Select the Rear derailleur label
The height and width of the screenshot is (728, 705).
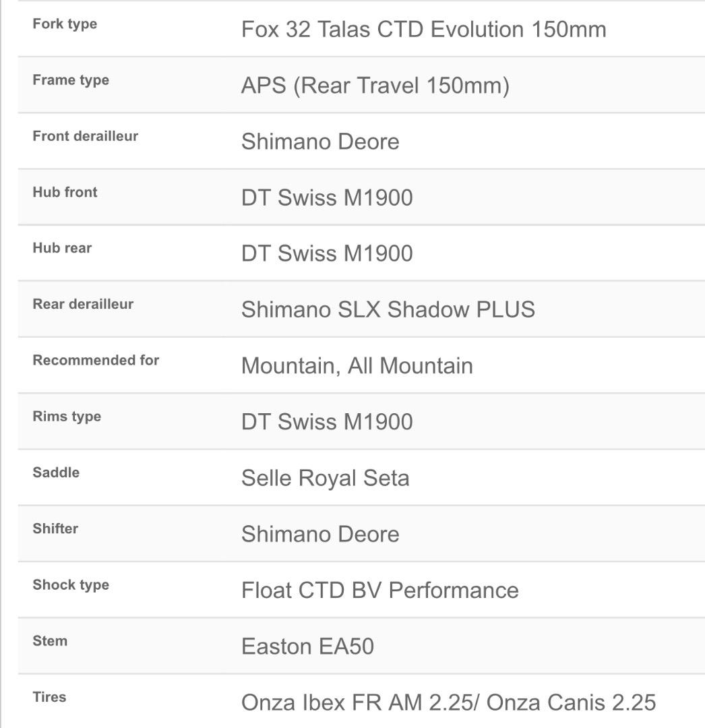pyautogui.click(x=83, y=304)
